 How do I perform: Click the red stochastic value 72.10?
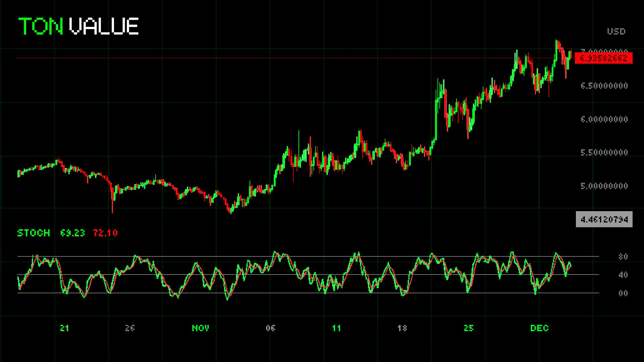tap(105, 233)
